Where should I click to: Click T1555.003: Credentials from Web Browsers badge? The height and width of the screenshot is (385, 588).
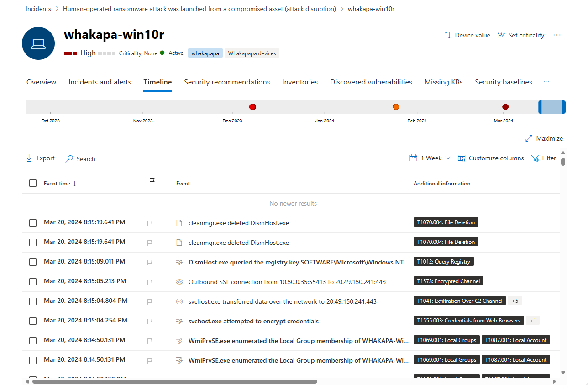[469, 320]
